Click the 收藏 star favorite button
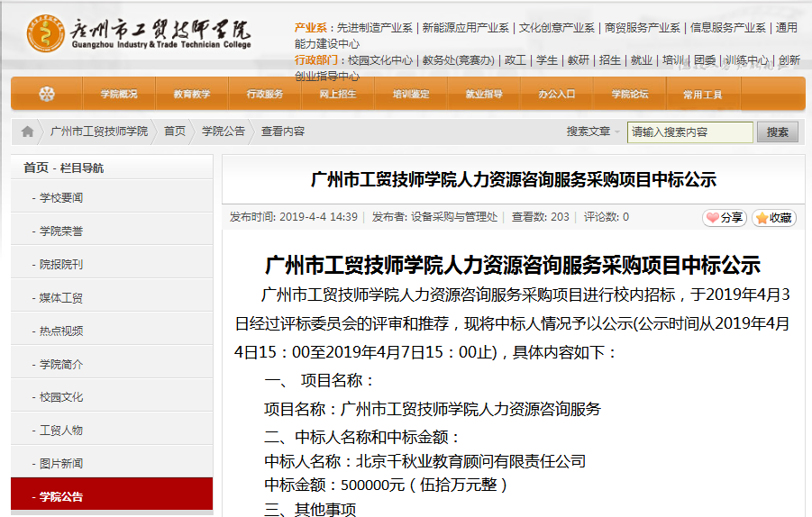The height and width of the screenshot is (517, 812). 774,218
